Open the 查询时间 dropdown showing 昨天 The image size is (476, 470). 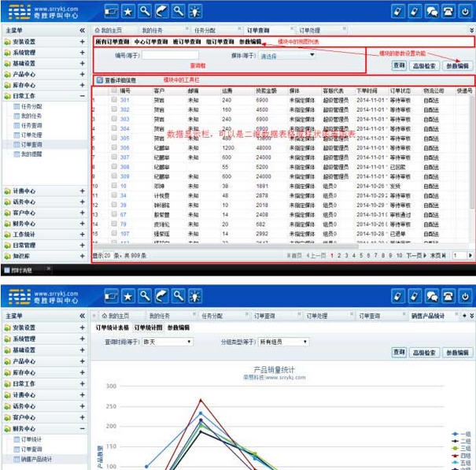click(x=166, y=342)
